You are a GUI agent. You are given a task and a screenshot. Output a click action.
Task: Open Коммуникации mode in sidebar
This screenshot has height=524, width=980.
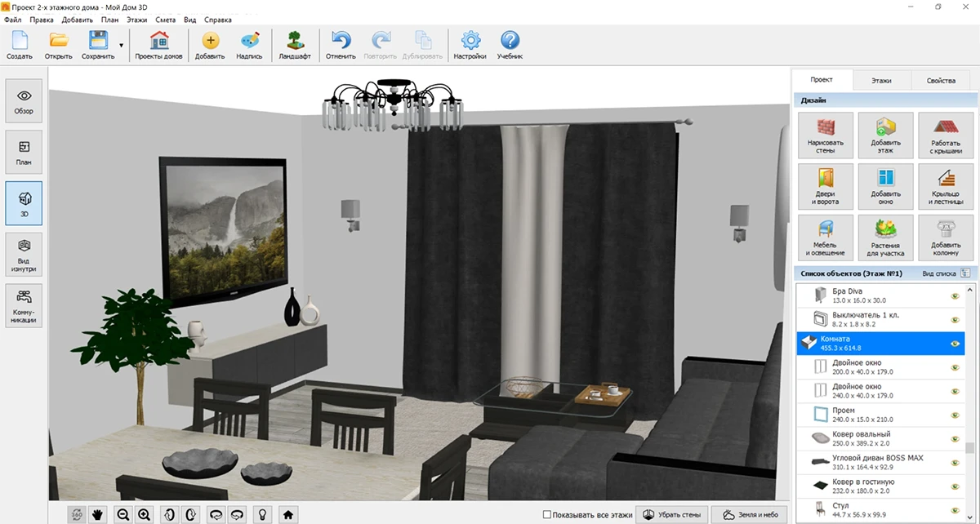coord(24,305)
